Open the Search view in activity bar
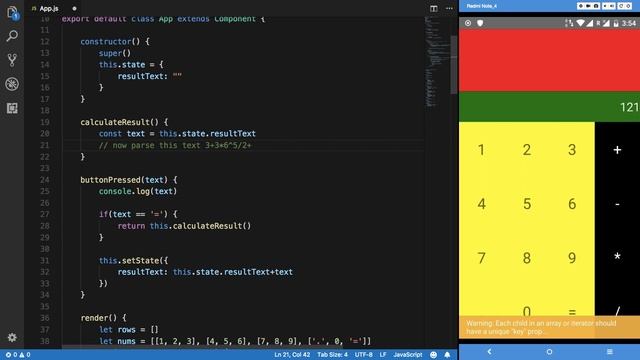This screenshot has width=640, height=360. tap(12, 36)
